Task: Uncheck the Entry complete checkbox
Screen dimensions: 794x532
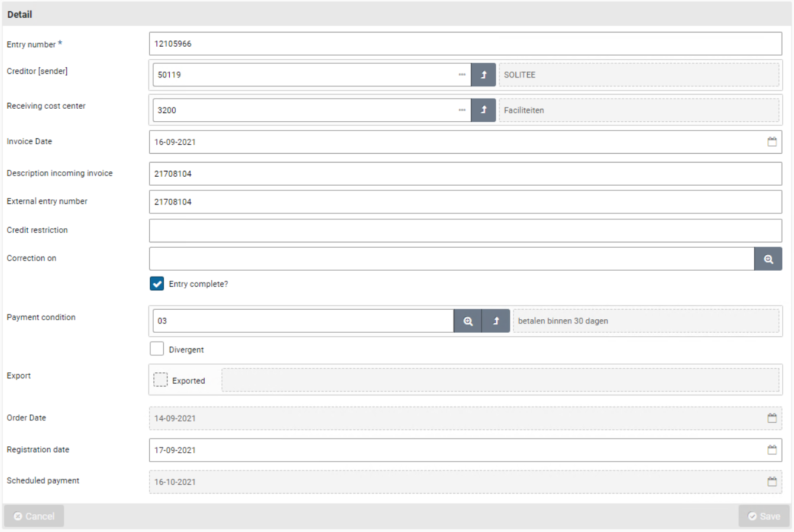Action: [157, 284]
